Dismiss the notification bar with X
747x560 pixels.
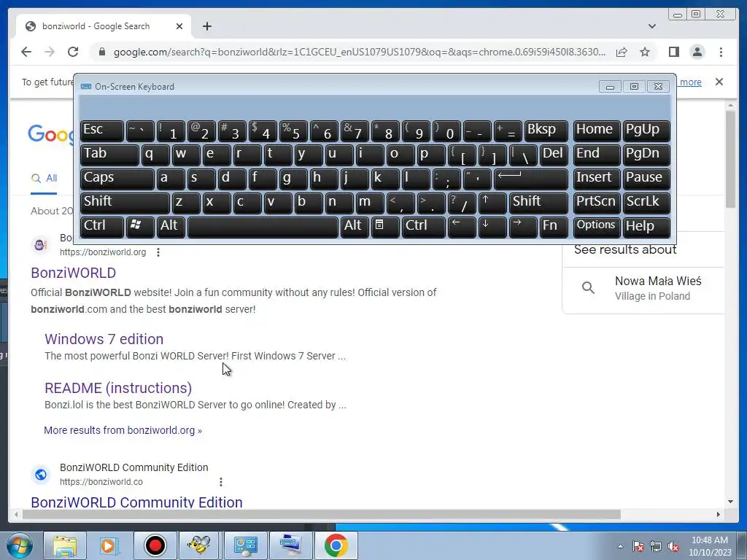tap(719, 82)
